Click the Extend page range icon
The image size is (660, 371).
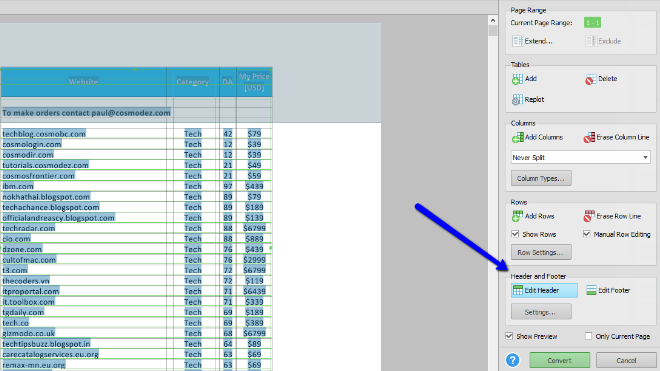tap(517, 41)
